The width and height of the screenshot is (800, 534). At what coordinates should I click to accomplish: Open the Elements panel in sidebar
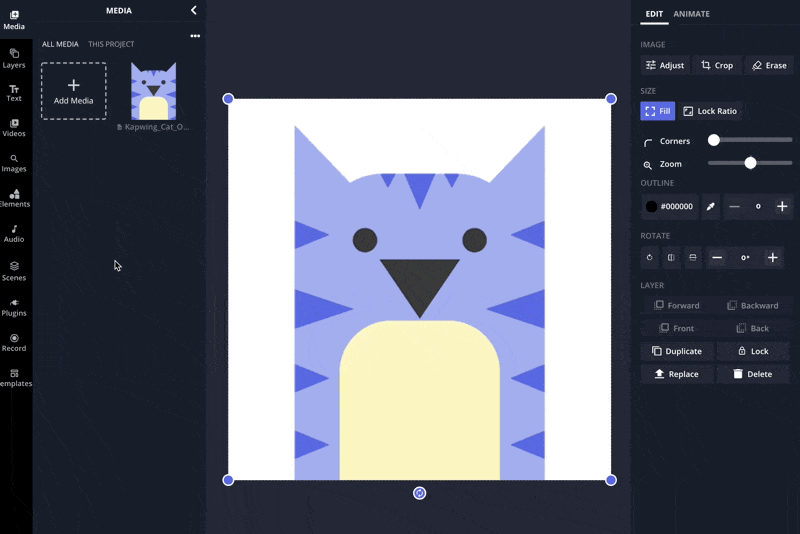pyautogui.click(x=14, y=198)
